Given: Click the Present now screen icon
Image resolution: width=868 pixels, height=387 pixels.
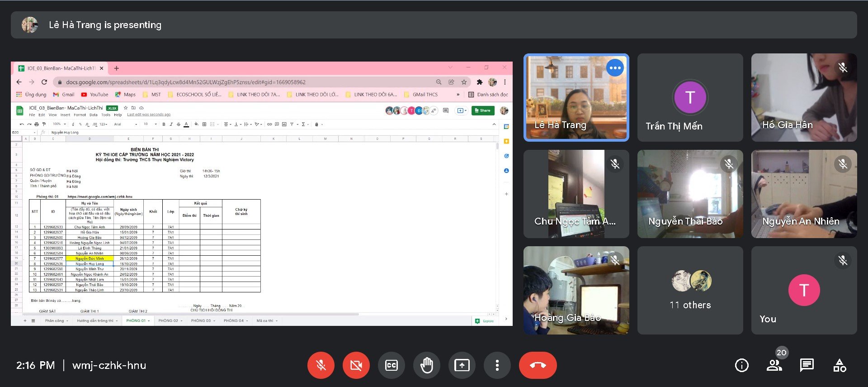Looking at the screenshot, I should pos(462,365).
